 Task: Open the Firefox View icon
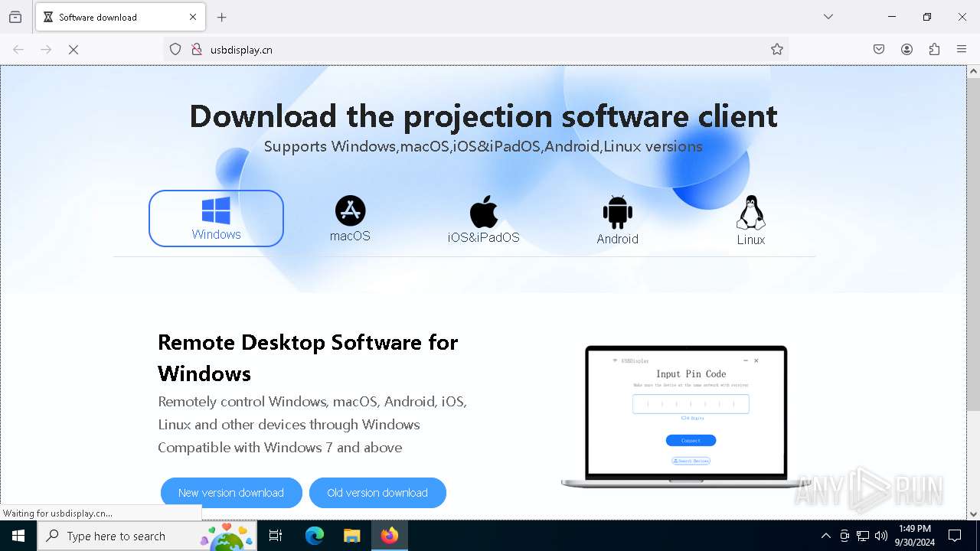[15, 17]
